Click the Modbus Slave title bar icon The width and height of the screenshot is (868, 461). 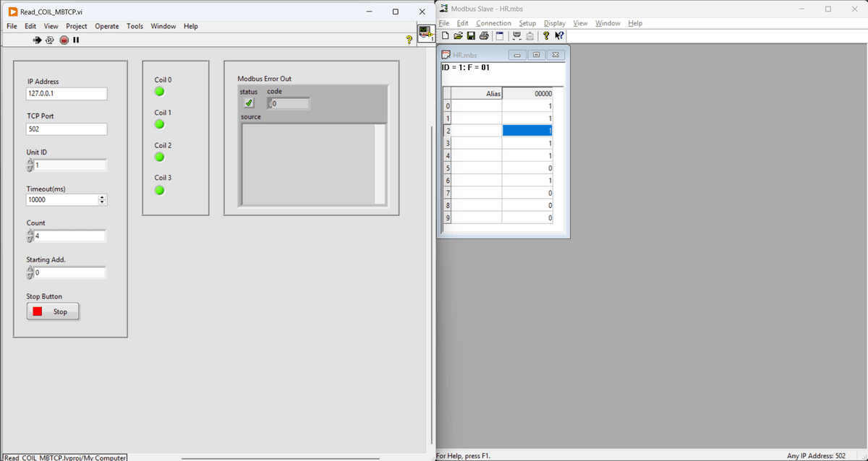click(443, 9)
